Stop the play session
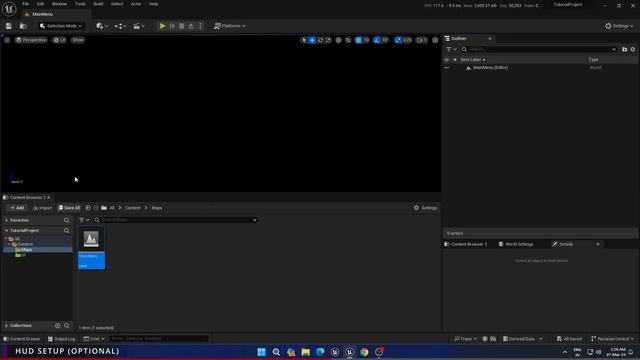Viewport: 640px width, 360px height. point(182,26)
